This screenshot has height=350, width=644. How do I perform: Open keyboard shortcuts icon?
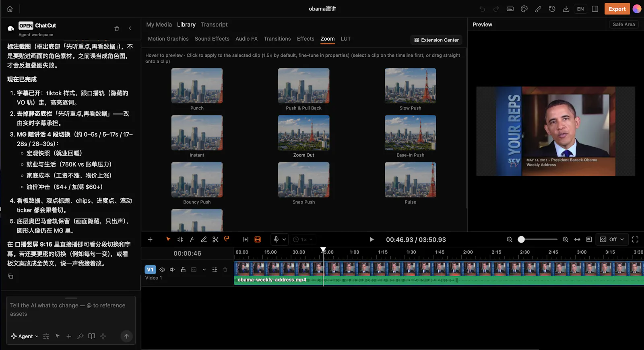510,9
